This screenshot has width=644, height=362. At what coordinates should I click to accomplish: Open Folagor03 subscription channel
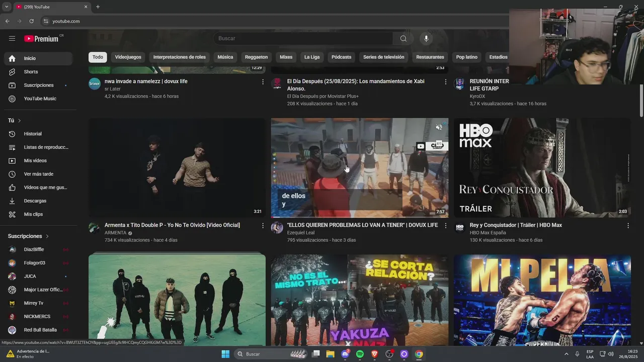point(38,263)
